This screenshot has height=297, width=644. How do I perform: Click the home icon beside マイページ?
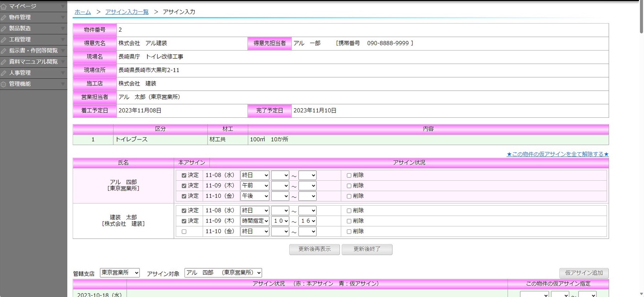(x=4, y=6)
